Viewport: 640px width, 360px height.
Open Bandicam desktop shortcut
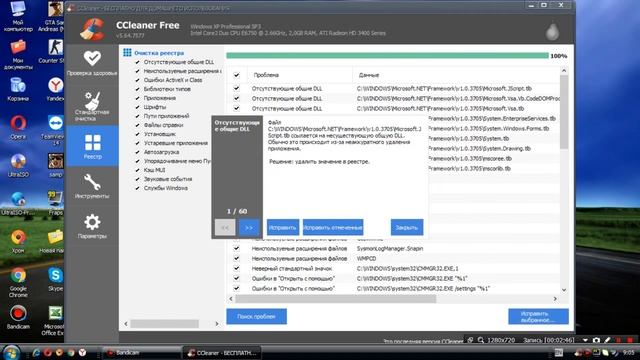(x=18, y=317)
